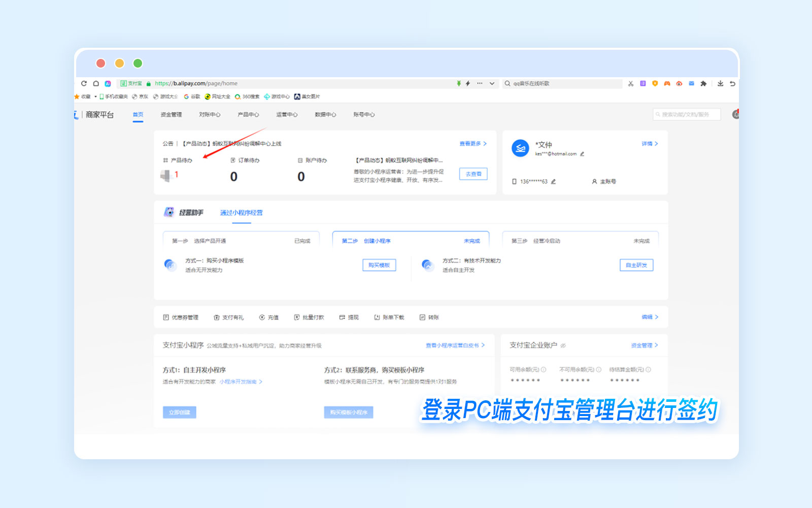Select the 首页 navigation tab
Image resolution: width=812 pixels, height=508 pixels.
(x=138, y=115)
